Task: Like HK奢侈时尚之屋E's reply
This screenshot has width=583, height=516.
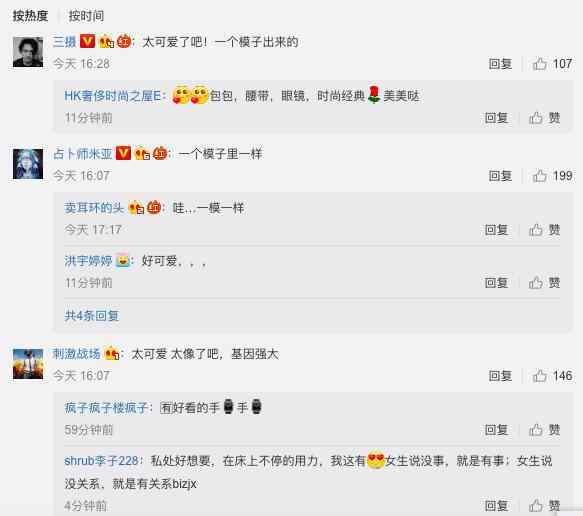Action: [544, 118]
